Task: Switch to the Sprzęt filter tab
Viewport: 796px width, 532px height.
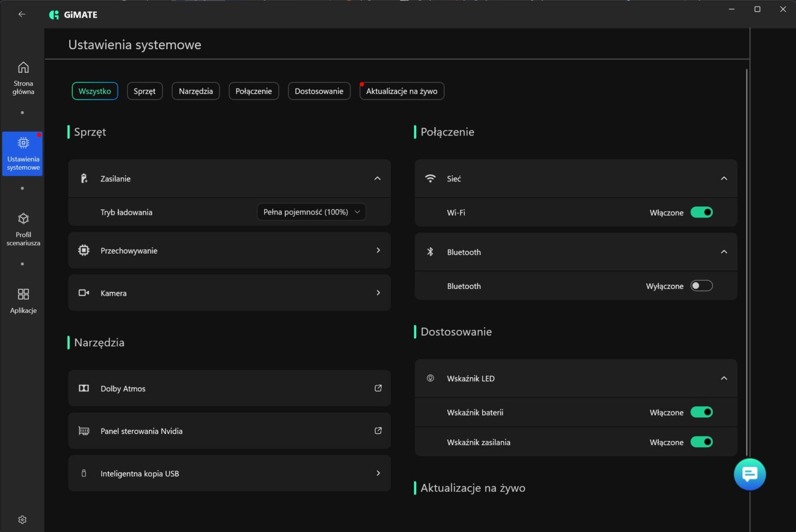Action: 144,91
